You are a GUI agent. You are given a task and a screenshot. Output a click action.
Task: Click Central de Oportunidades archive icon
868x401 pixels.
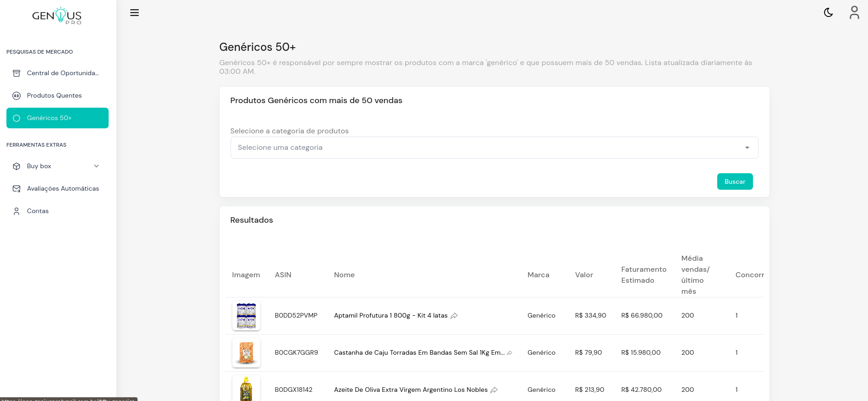coord(16,73)
